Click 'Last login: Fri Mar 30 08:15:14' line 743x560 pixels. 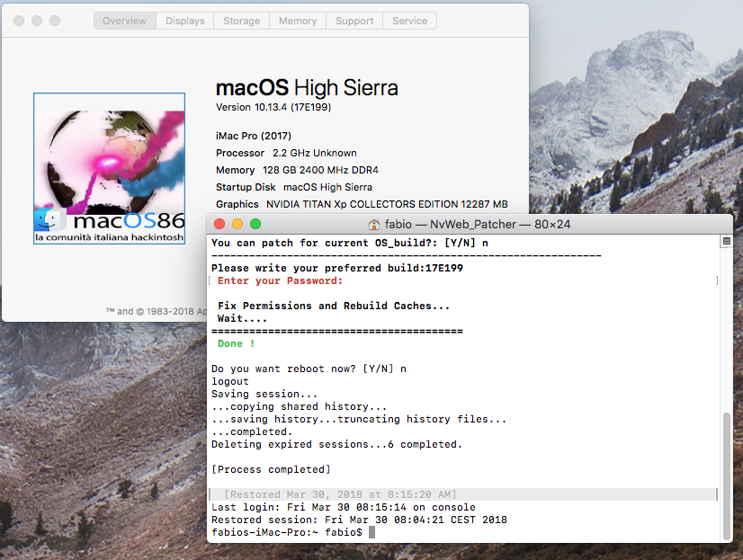click(344, 508)
